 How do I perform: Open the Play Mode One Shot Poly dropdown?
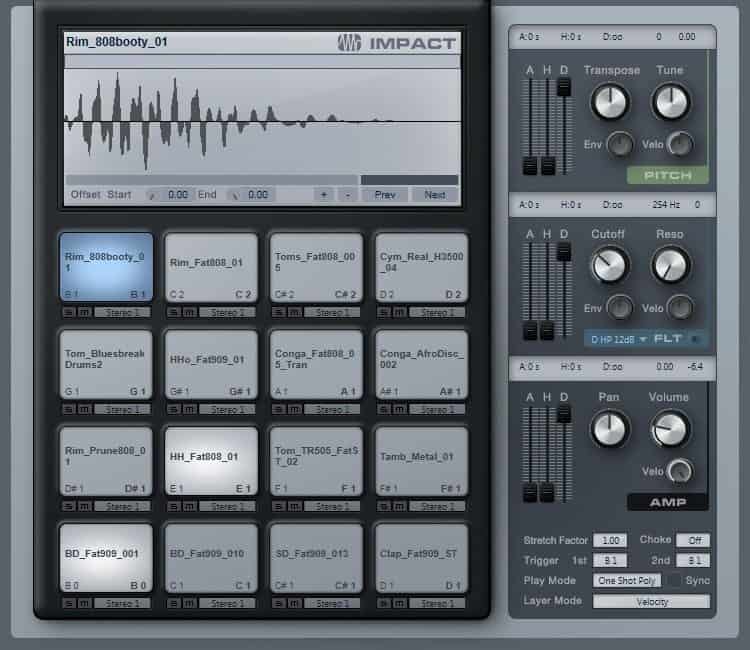point(626,581)
